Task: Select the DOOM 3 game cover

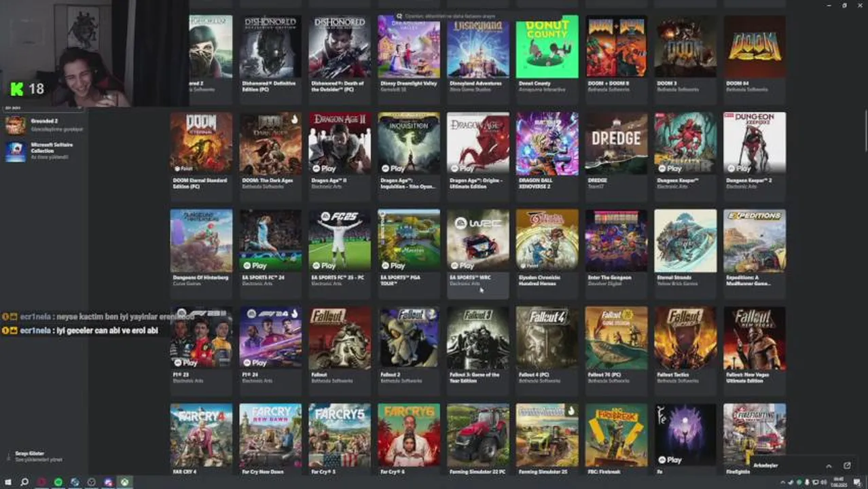Action: 685,46
